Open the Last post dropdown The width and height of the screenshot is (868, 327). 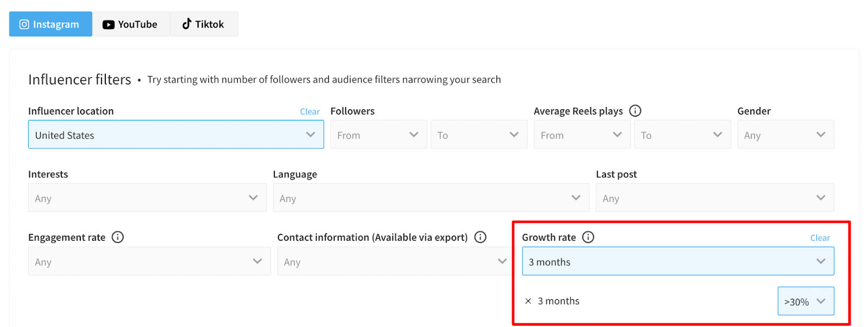(715, 198)
